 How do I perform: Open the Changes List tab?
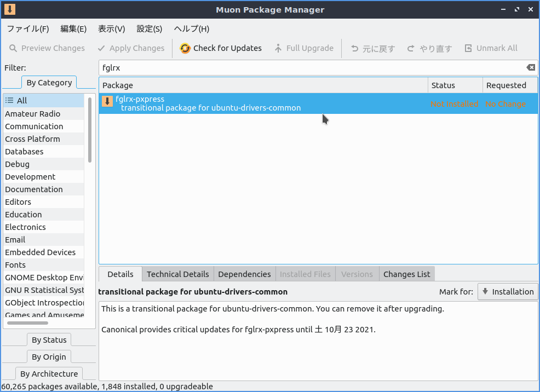click(x=407, y=274)
